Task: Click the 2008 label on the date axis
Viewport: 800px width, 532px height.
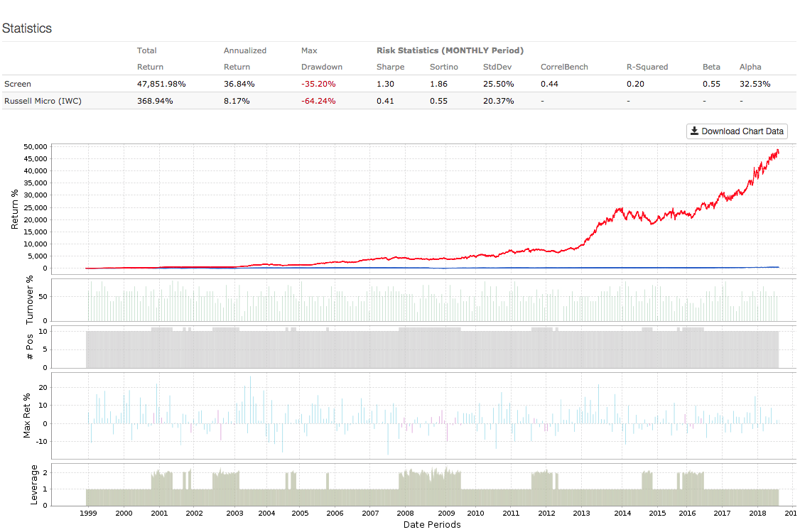Action: [405, 513]
